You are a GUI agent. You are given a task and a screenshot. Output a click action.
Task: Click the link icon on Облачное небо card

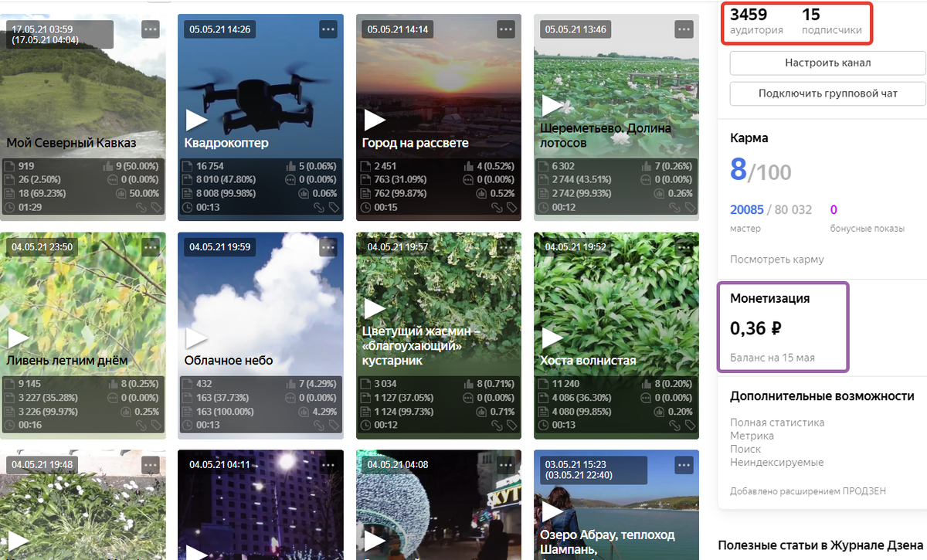(319, 426)
